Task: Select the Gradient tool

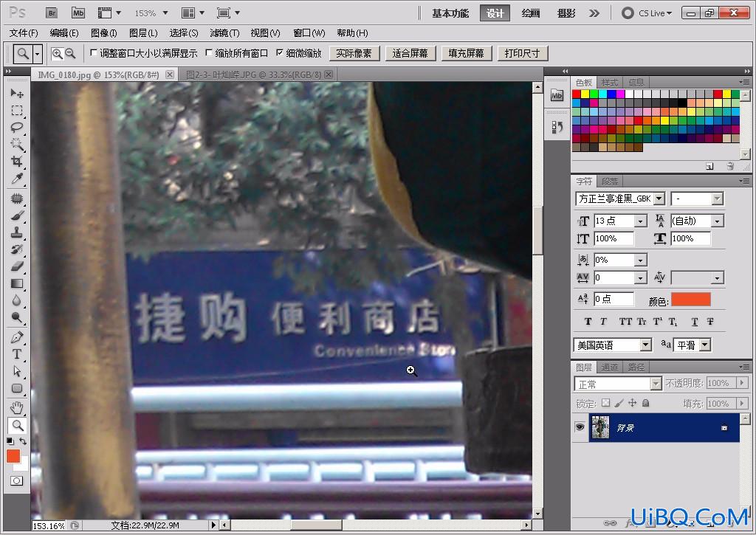Action: click(x=17, y=283)
